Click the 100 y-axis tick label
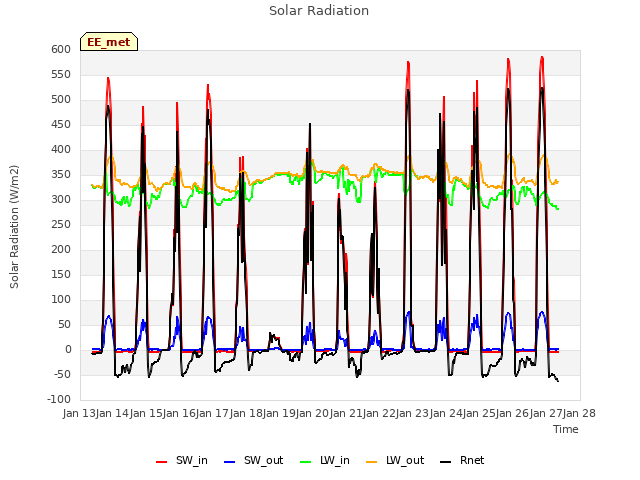 pyautogui.click(x=61, y=299)
